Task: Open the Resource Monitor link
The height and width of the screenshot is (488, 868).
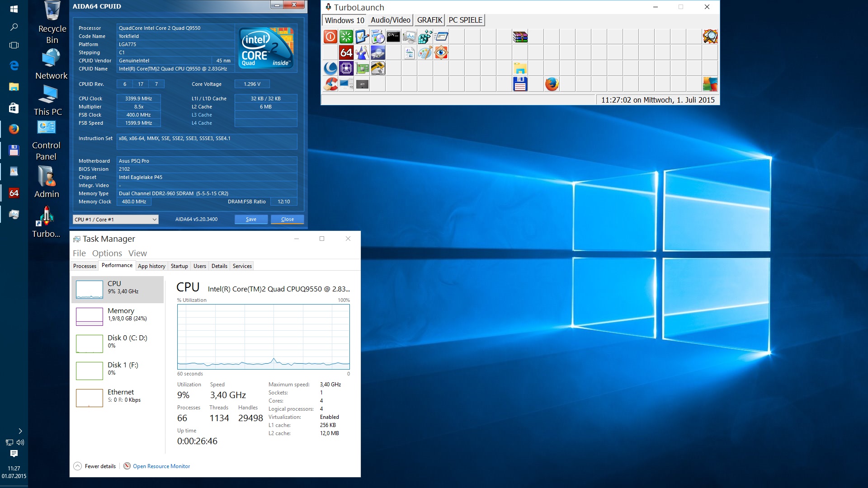Action: pyautogui.click(x=161, y=466)
